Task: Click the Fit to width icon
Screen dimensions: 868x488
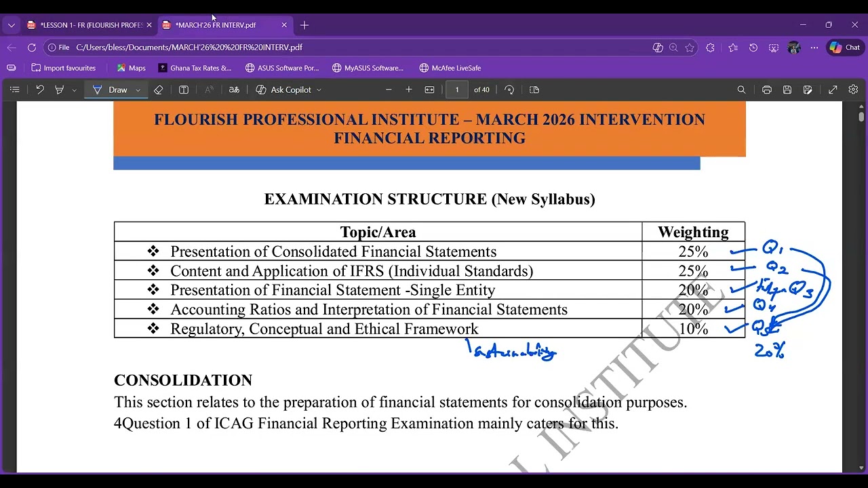Action: [429, 89]
